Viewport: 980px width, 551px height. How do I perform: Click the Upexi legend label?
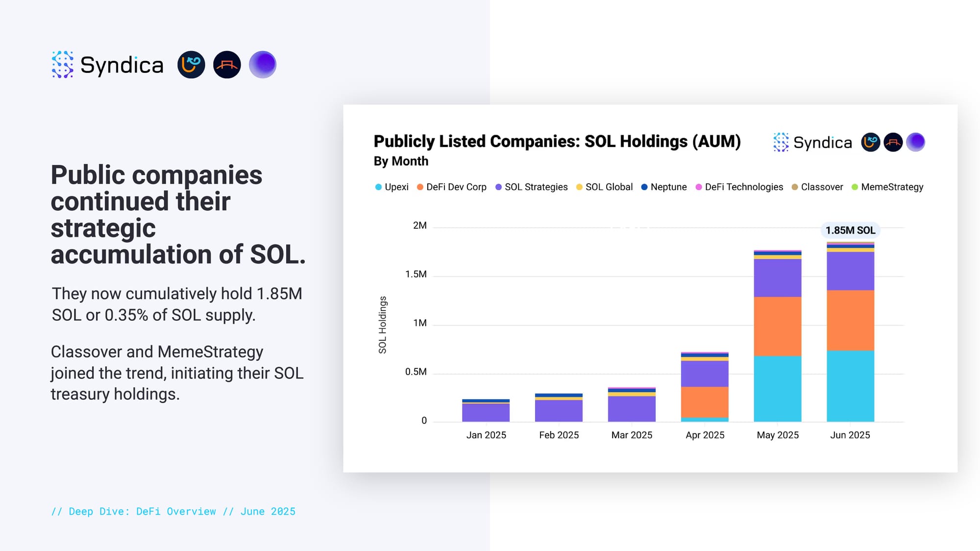[396, 187]
